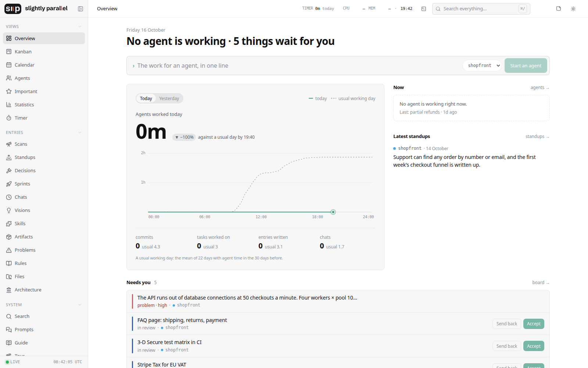This screenshot has height=368, width=588.
Task: Select Overview in the sidebar
Action: 44,38
